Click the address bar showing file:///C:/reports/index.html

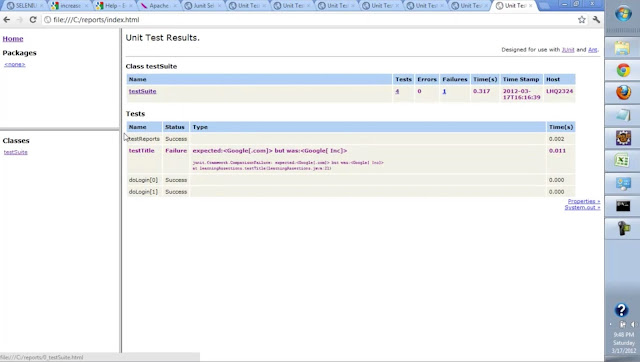point(310,20)
